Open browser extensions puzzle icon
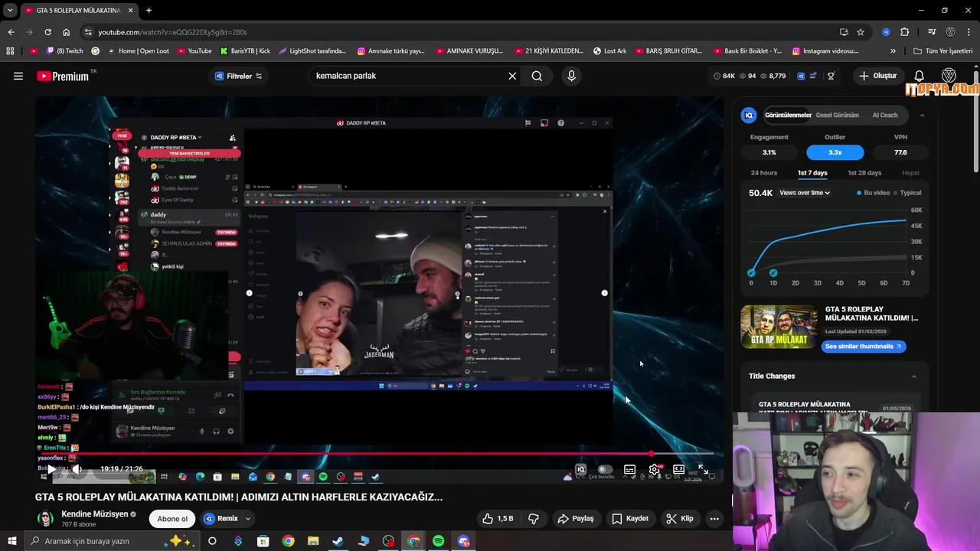 905,32
